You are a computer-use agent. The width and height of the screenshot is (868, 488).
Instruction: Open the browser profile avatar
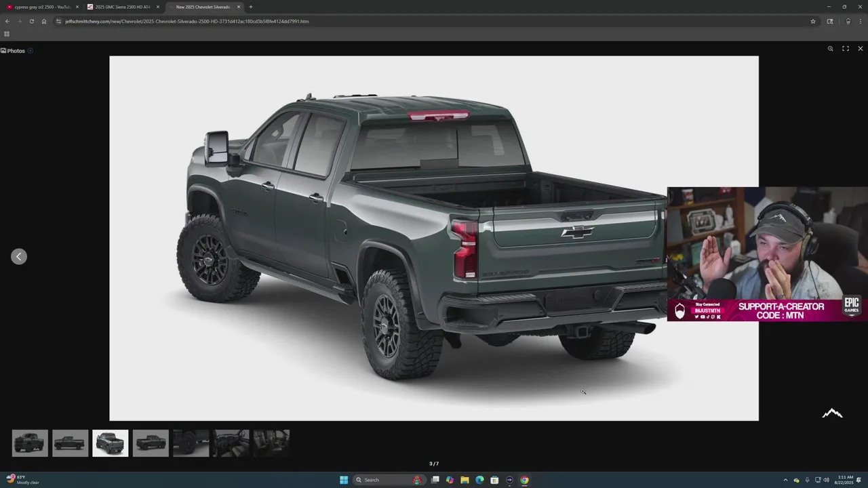[848, 21]
